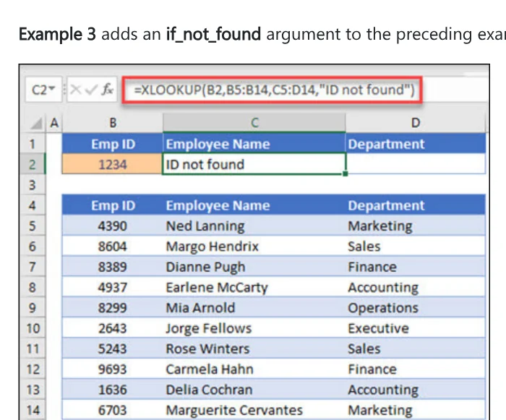The width and height of the screenshot is (506, 420).
Task: Click the fill handle of cell C2
Action: pos(346,173)
